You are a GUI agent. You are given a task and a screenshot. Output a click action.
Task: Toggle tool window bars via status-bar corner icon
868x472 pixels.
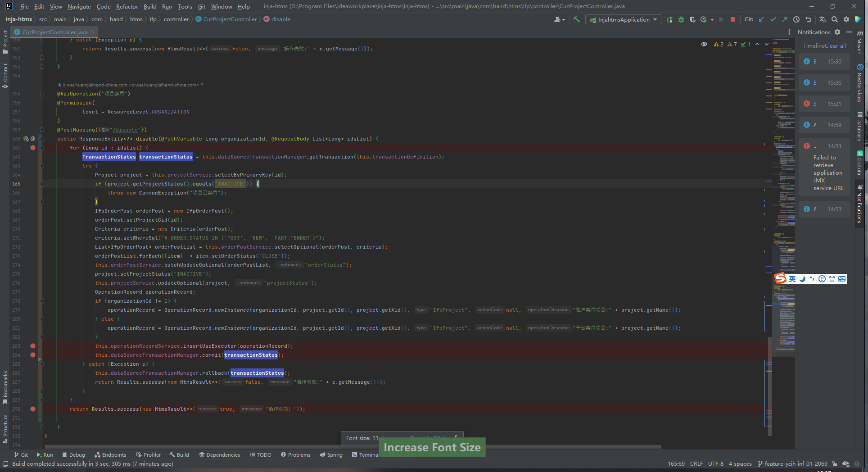point(5,464)
